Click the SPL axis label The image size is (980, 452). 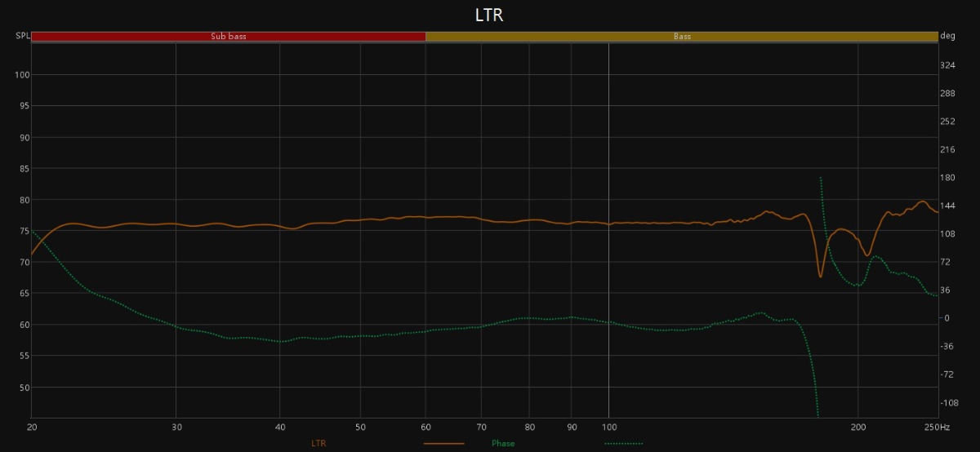[22, 37]
